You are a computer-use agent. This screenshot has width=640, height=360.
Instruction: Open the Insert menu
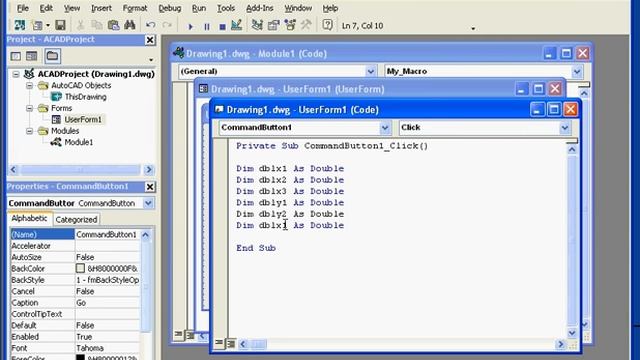coord(101,8)
